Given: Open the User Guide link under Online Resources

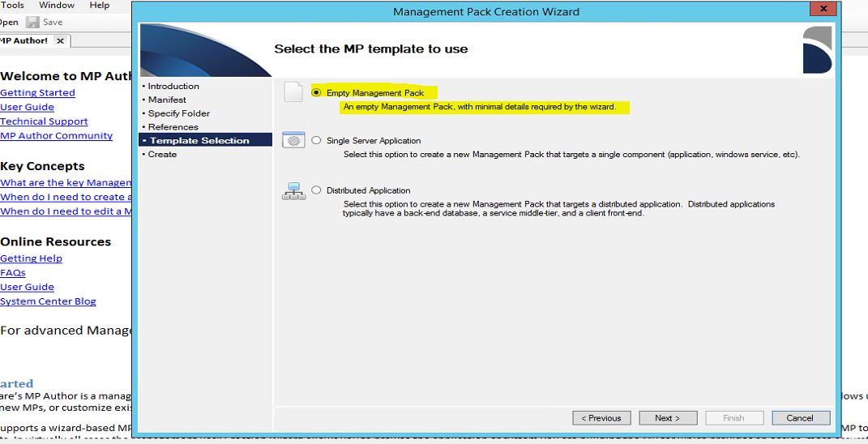Looking at the screenshot, I should (x=27, y=287).
